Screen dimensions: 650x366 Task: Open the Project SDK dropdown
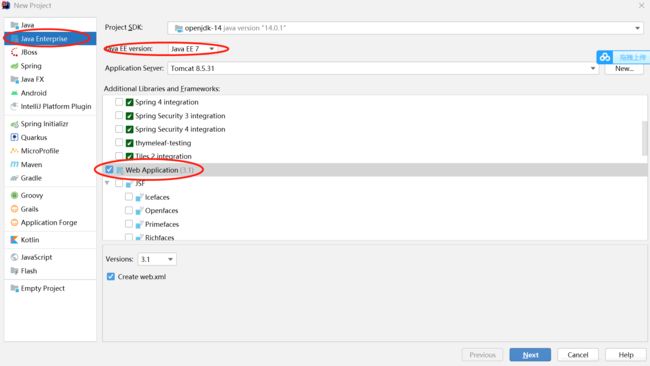pyautogui.click(x=405, y=28)
